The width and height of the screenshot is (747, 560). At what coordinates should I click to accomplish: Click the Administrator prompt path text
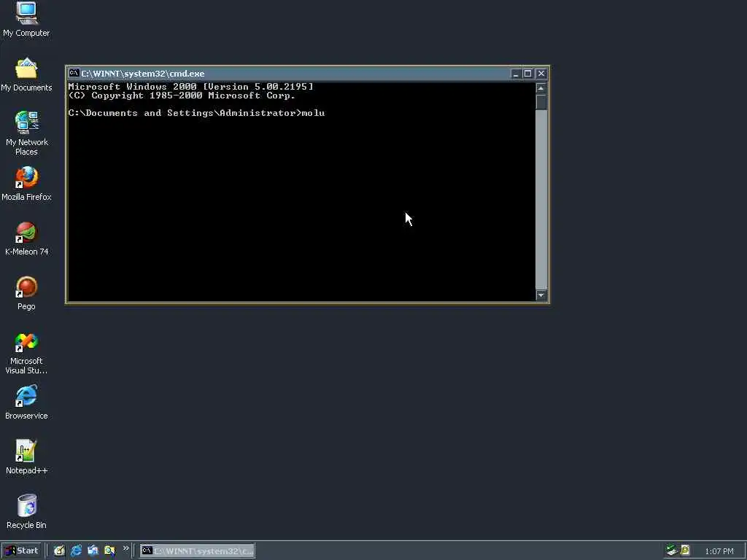[185, 113]
